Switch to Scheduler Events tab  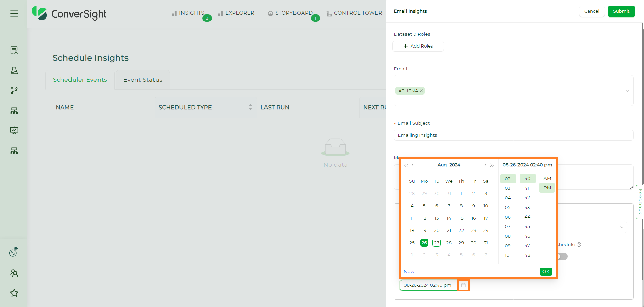click(80, 80)
